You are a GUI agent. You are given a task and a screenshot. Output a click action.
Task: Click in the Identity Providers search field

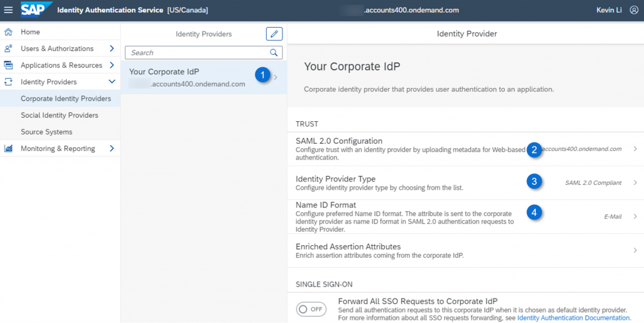pyautogui.click(x=204, y=53)
